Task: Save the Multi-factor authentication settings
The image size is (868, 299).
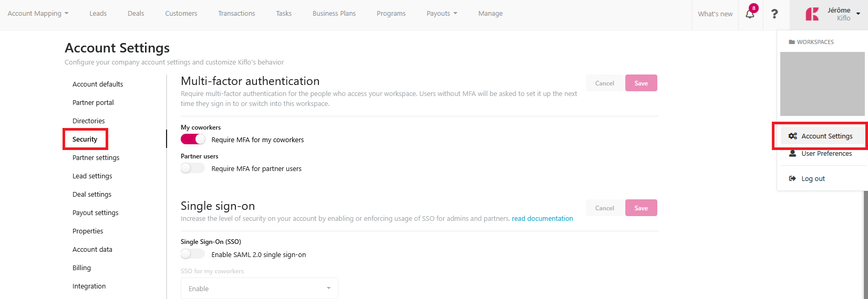Action: (x=641, y=83)
